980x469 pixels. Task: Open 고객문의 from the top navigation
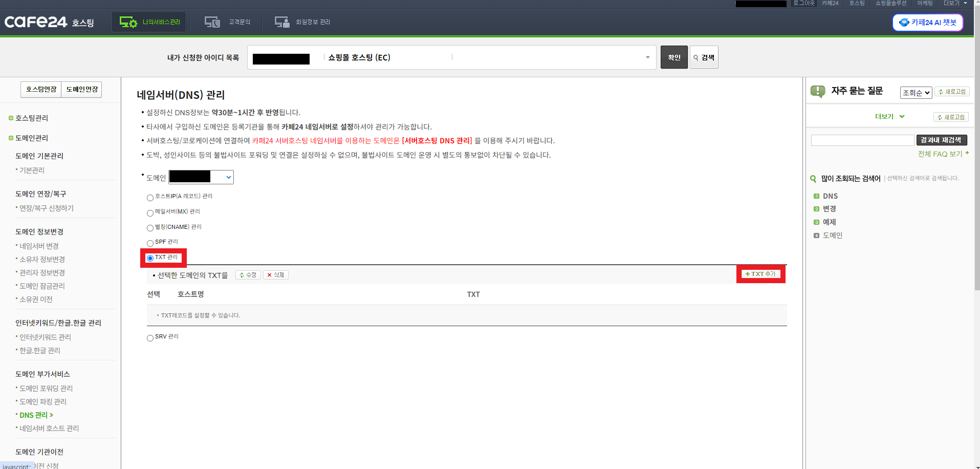point(227,22)
